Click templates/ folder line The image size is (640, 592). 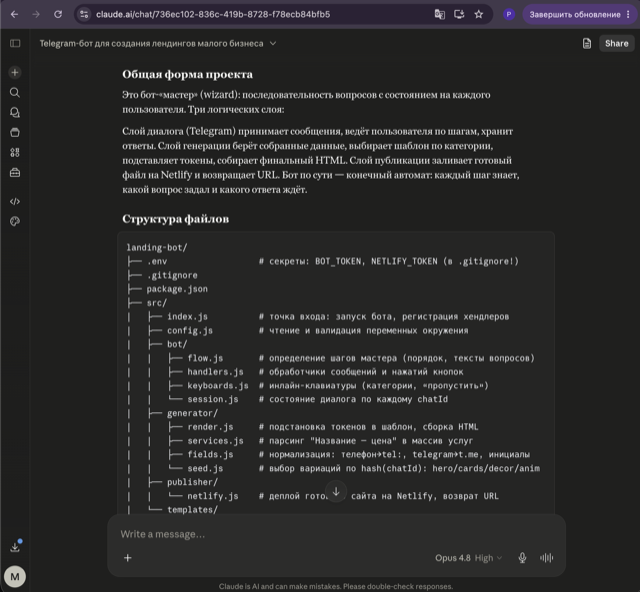pyautogui.click(x=192, y=510)
